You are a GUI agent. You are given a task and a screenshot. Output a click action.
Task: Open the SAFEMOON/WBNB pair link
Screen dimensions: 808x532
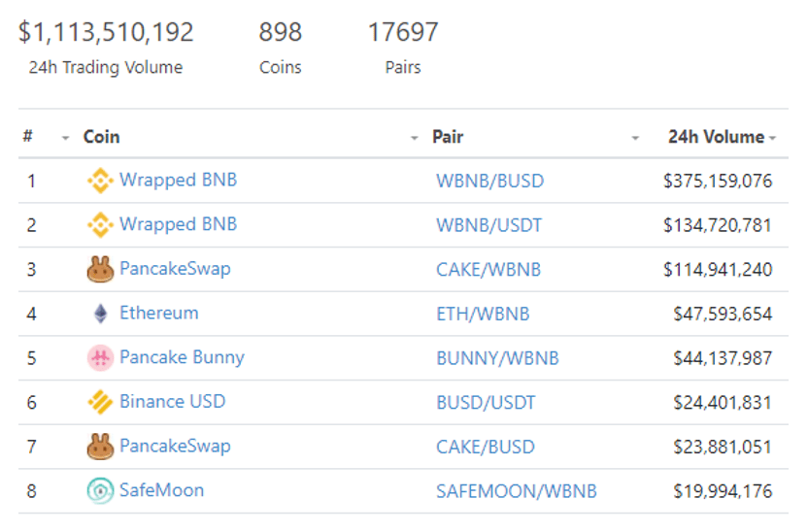(x=516, y=491)
